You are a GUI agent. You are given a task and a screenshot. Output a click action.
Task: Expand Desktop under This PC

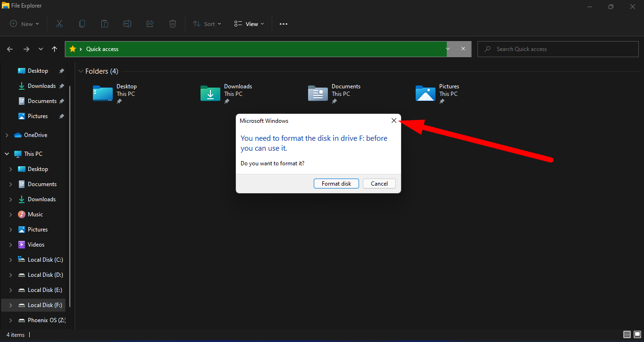click(11, 169)
